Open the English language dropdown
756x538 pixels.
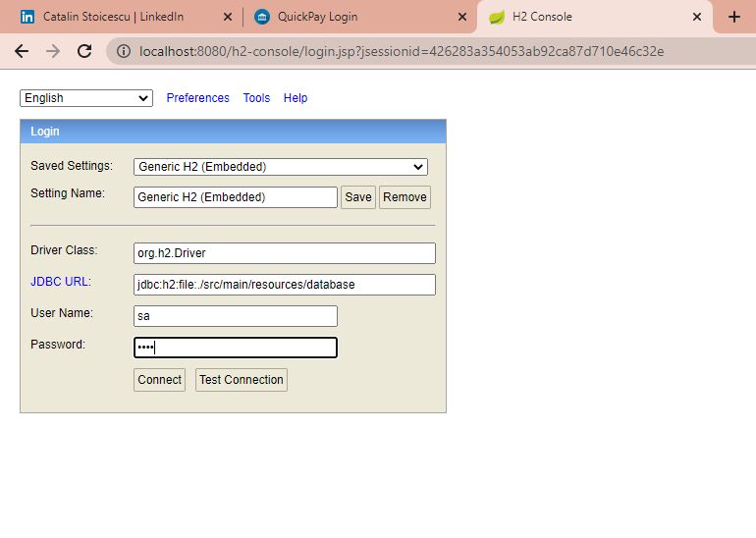tap(86, 98)
